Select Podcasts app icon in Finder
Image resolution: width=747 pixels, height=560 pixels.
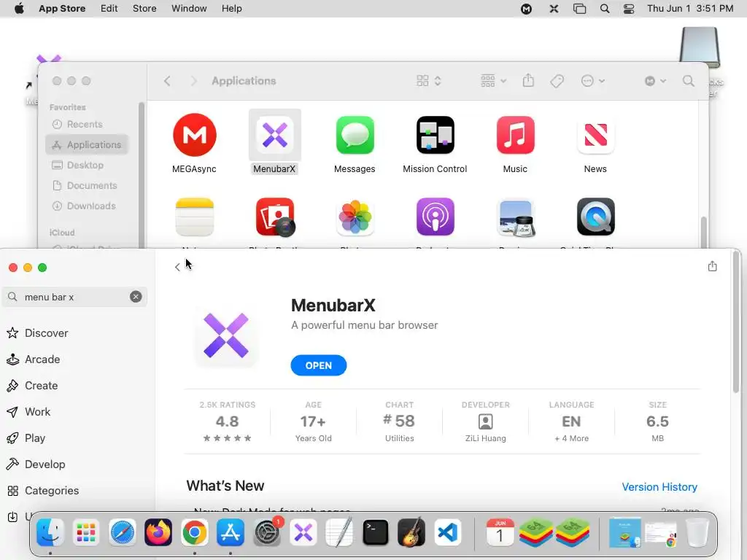pos(435,217)
